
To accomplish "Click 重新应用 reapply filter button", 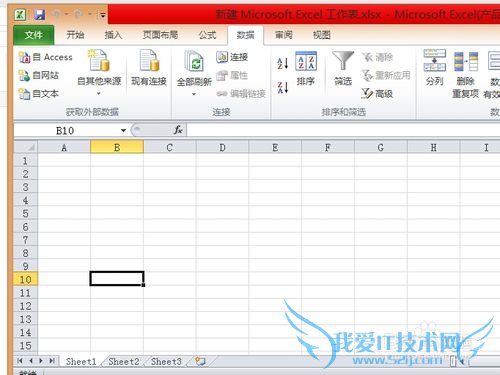I will pyautogui.click(x=386, y=76).
